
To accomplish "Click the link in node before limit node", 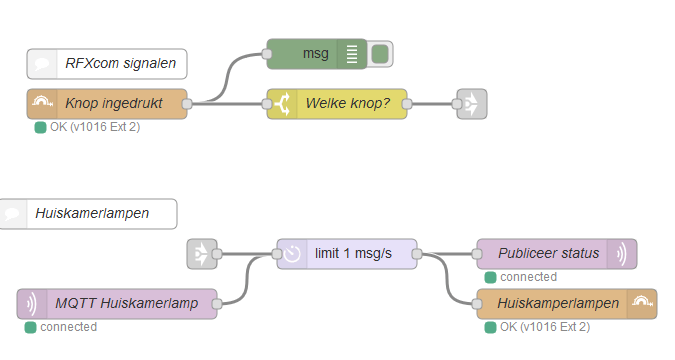I will click(202, 254).
